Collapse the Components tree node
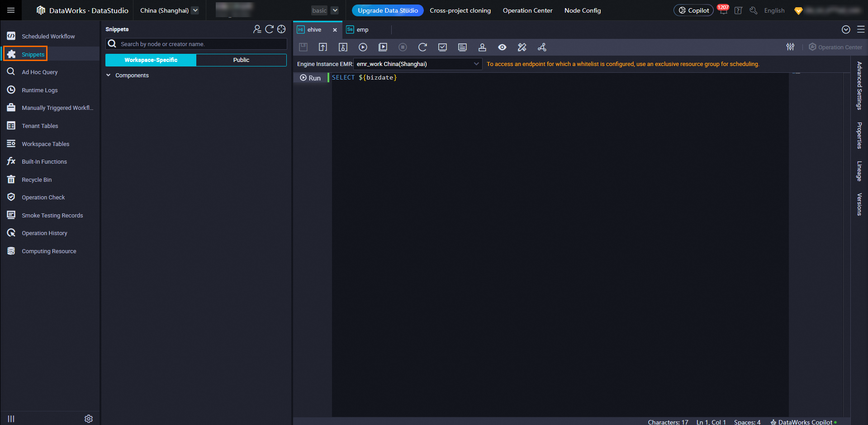This screenshot has height=425, width=868. click(x=109, y=76)
